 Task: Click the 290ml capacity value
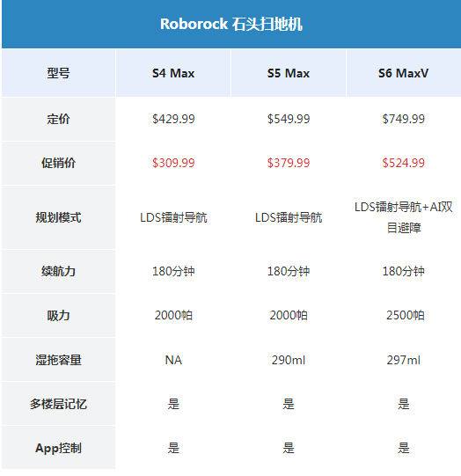click(x=289, y=360)
